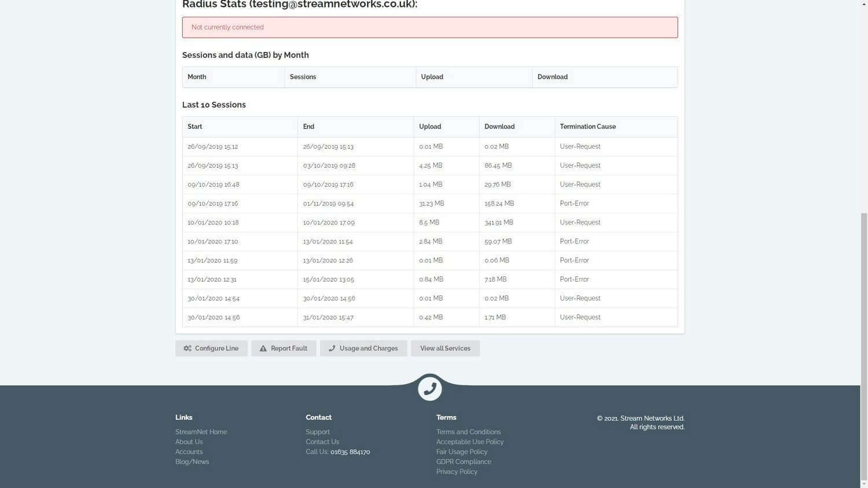Open the Contact Us link

point(322,441)
